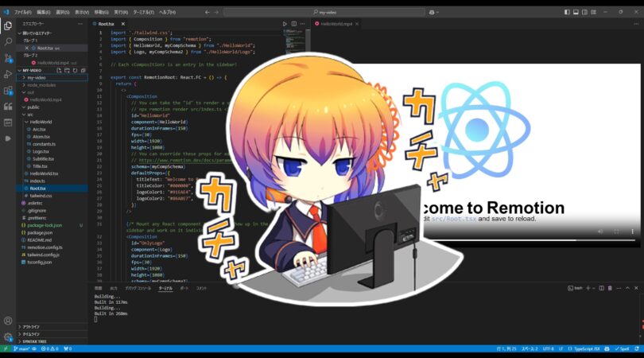Open the Accounts menu in activity bar
This screenshot has width=644, height=358.
pos(8,321)
